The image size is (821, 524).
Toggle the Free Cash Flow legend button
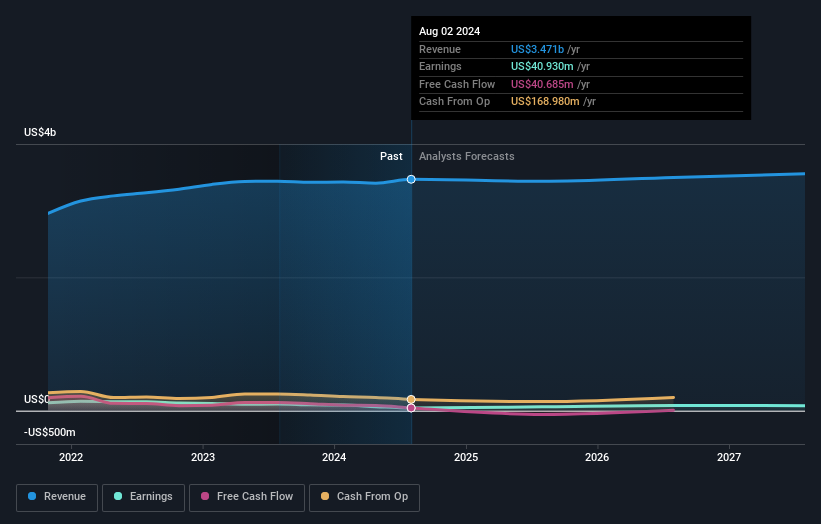(x=247, y=497)
